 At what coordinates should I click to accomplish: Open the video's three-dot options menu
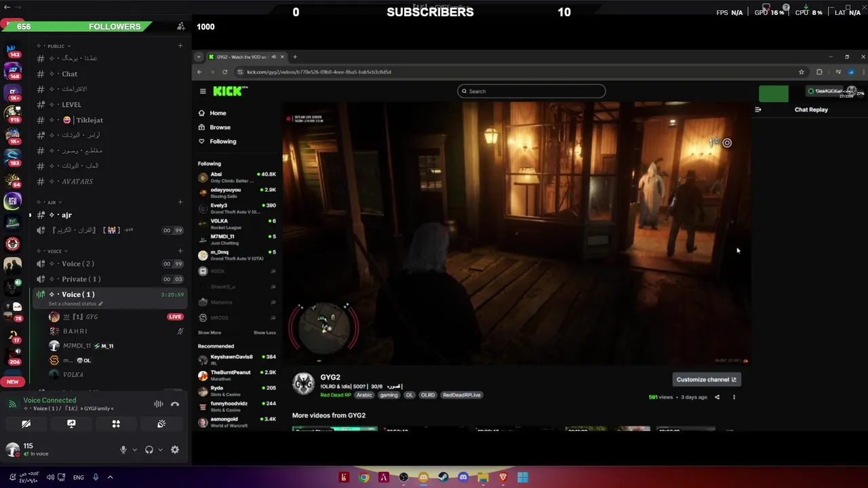(x=734, y=397)
